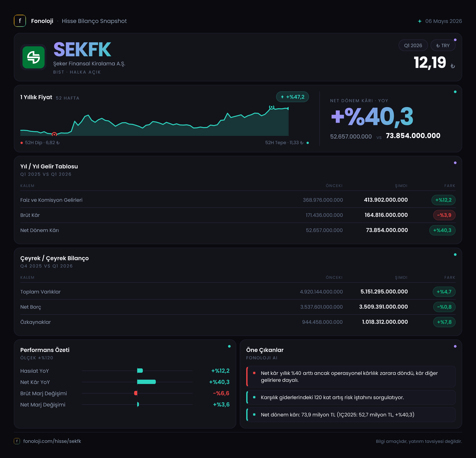Click the "Net Dönem Kârı" row label
Image resolution: width=476 pixels, height=458 pixels.
40,230
